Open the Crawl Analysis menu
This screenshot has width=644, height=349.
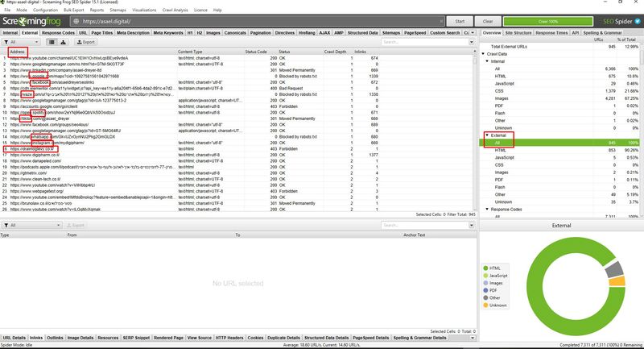(x=175, y=10)
